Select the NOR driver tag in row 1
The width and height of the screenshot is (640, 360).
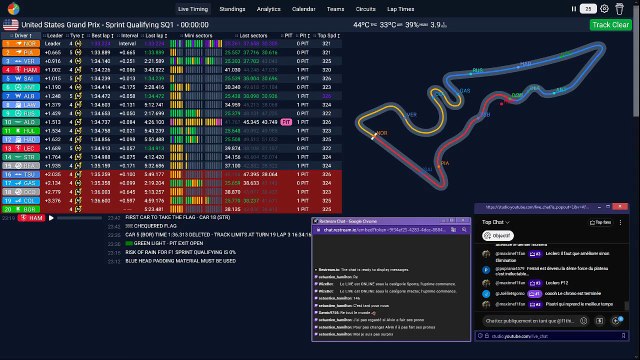tap(21, 44)
